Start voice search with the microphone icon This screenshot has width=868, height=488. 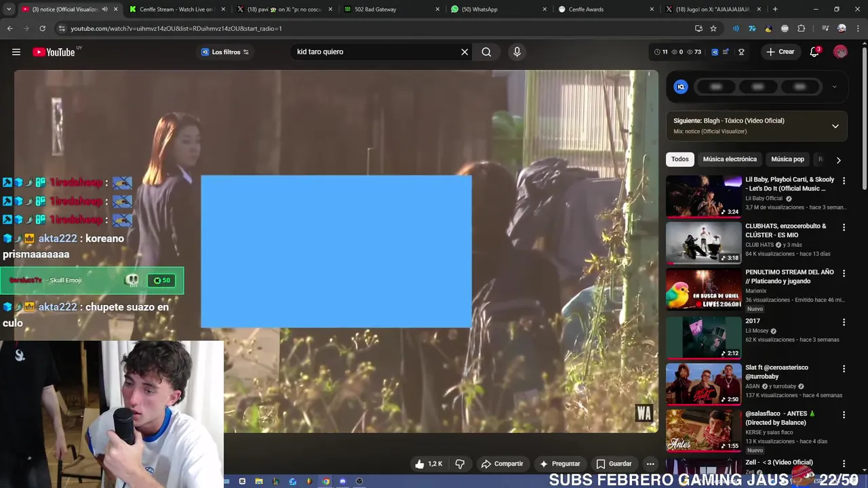pyautogui.click(x=517, y=52)
